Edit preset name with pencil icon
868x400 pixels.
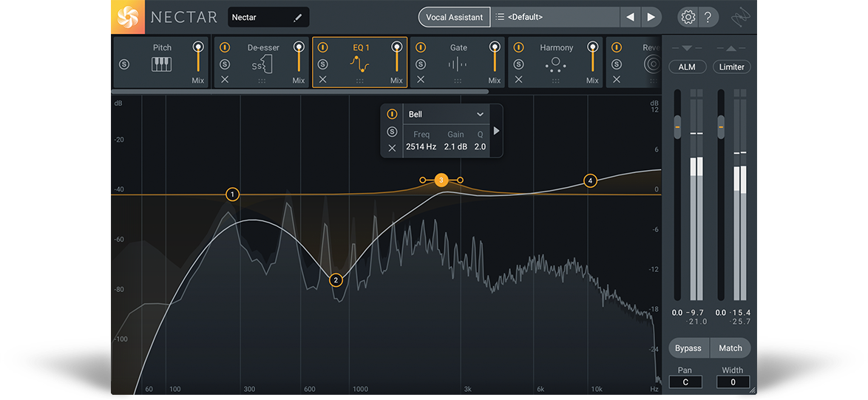click(x=298, y=18)
